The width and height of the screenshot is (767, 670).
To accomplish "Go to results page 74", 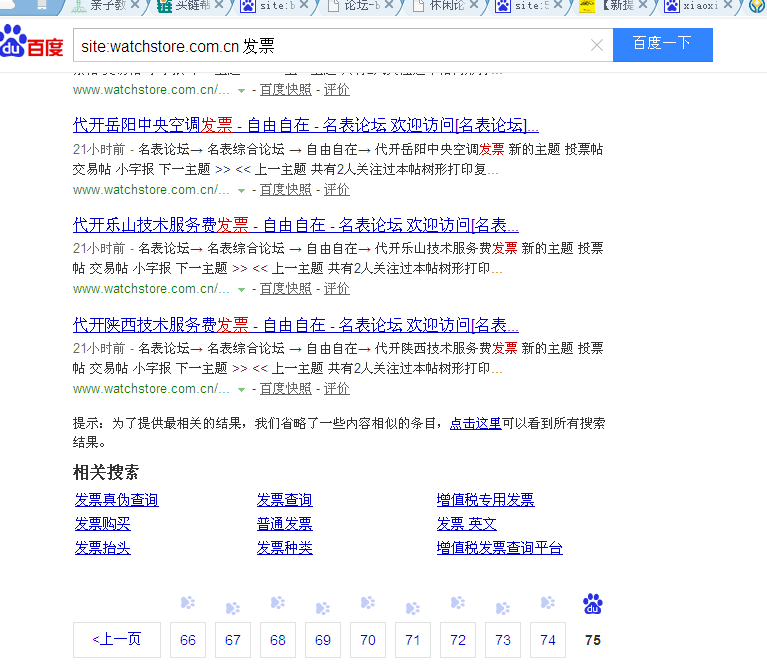I will 548,640.
